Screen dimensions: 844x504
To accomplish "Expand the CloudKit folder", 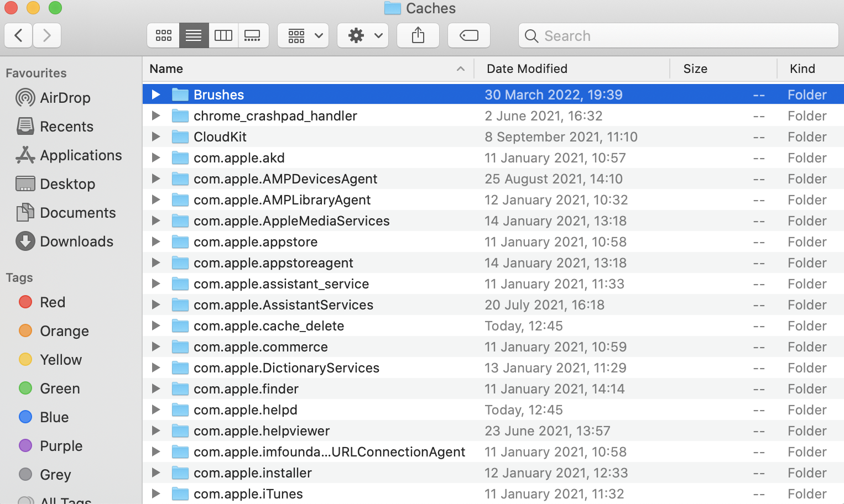I will click(156, 137).
